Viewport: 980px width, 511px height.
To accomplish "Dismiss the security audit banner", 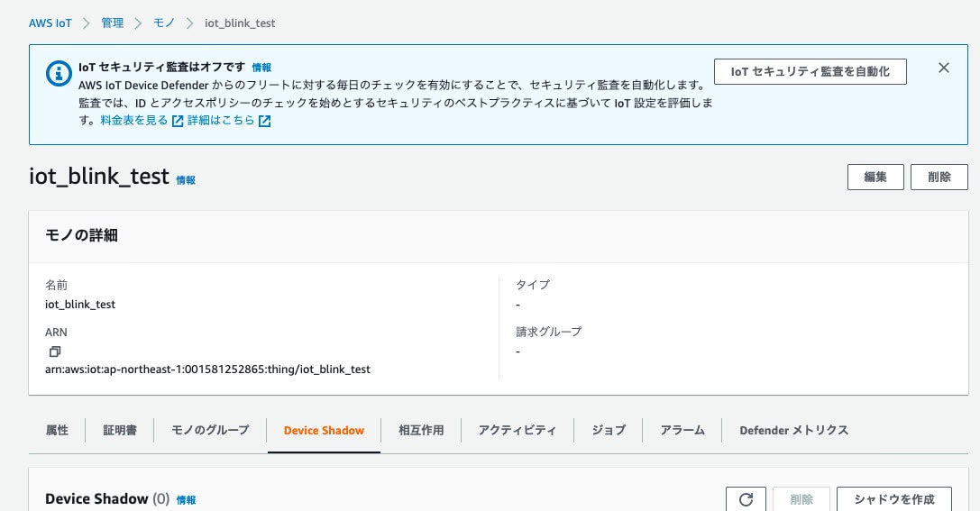I will [944, 68].
